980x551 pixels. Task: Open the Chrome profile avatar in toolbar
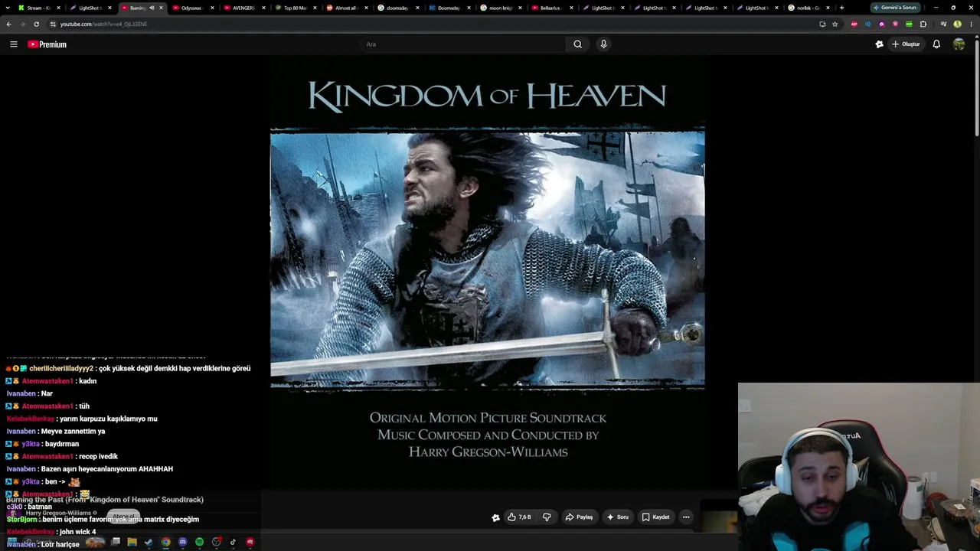click(x=957, y=24)
